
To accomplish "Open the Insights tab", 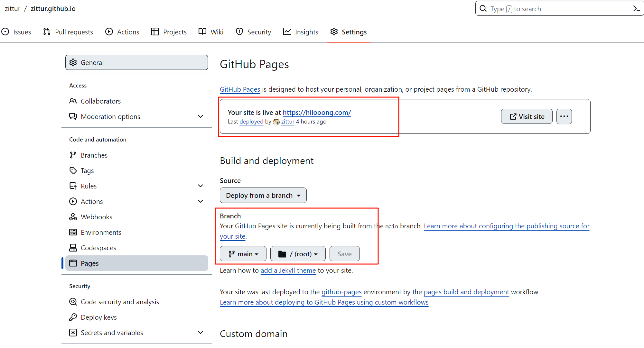I will [301, 32].
